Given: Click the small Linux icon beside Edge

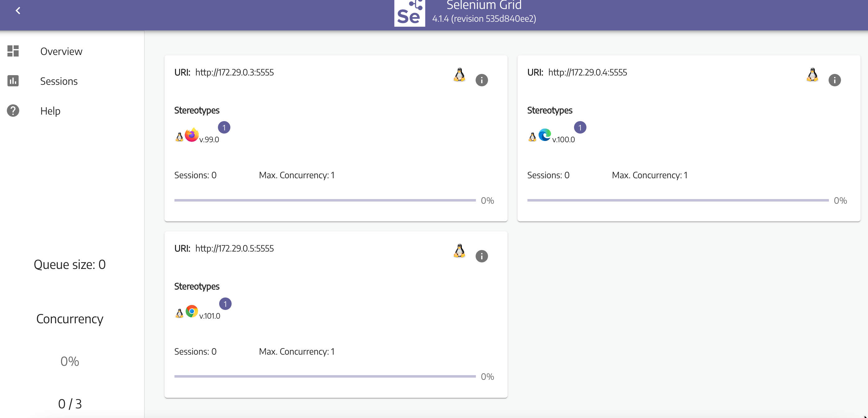Looking at the screenshot, I should tap(532, 137).
